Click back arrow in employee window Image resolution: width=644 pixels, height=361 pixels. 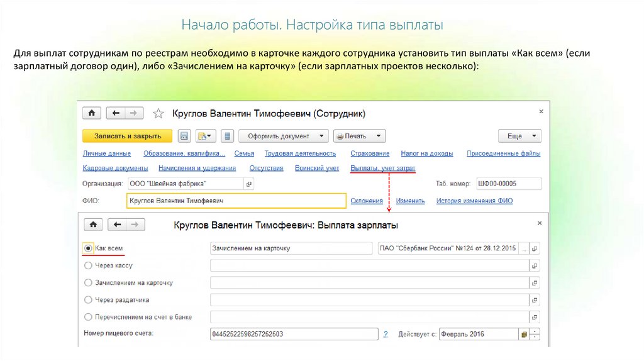[x=116, y=113]
